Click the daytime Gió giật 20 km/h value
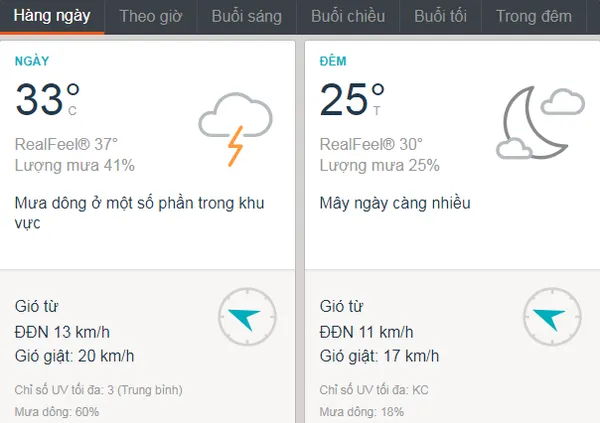600x423 pixels. 75,355
